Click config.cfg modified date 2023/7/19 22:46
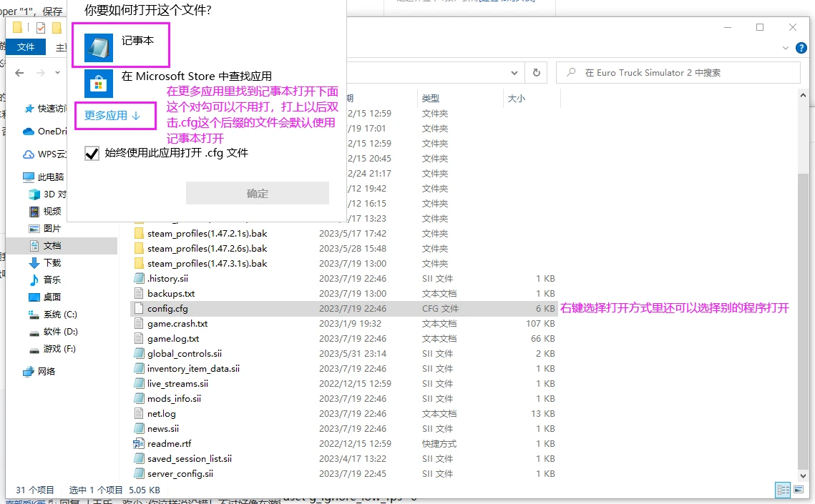This screenshot has width=815, height=504. click(x=353, y=309)
